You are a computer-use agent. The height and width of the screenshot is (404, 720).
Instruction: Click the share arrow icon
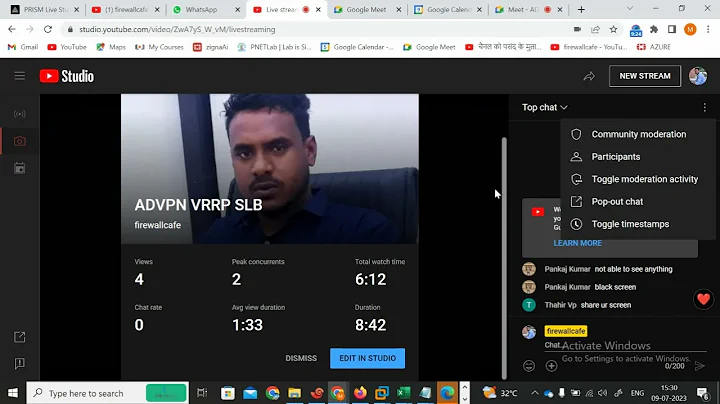click(x=589, y=76)
